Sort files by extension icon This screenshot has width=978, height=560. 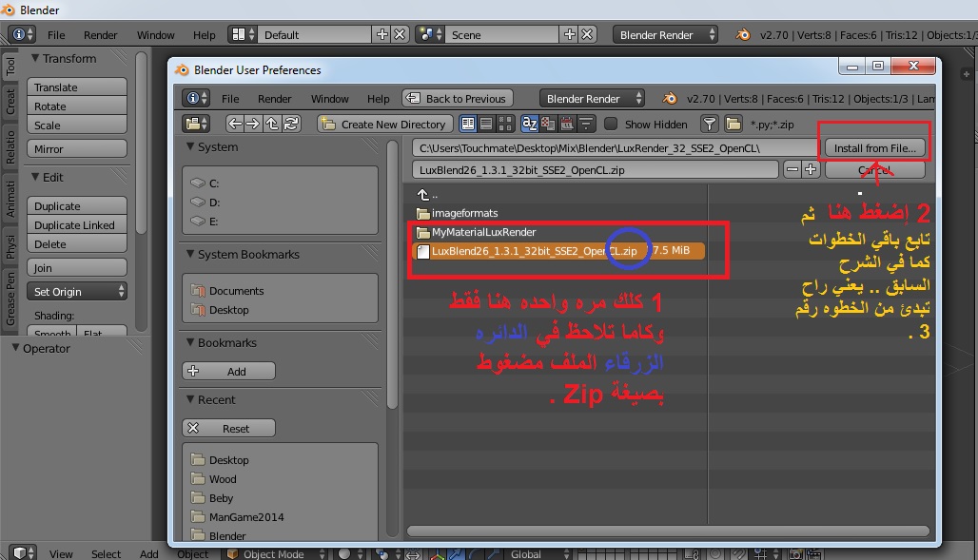548,125
